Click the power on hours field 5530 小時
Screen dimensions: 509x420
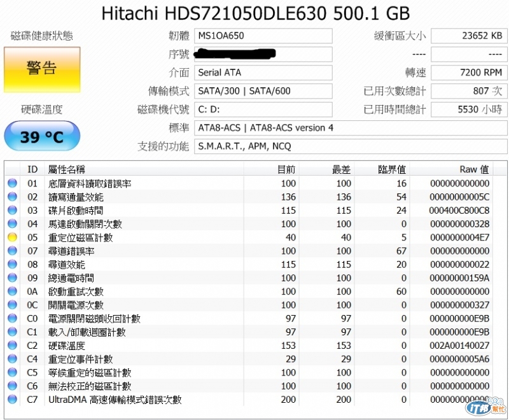tap(469, 109)
